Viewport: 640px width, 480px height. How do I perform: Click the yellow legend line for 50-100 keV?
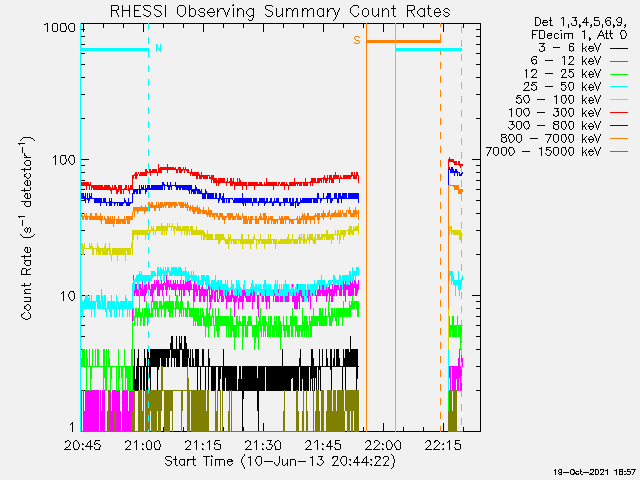coord(619,100)
